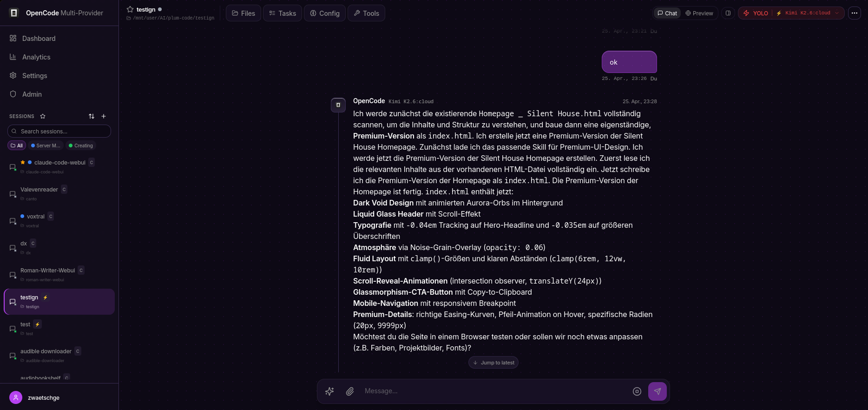Open the three-dot overflow menu top right
The image size is (868, 410).
(x=855, y=13)
